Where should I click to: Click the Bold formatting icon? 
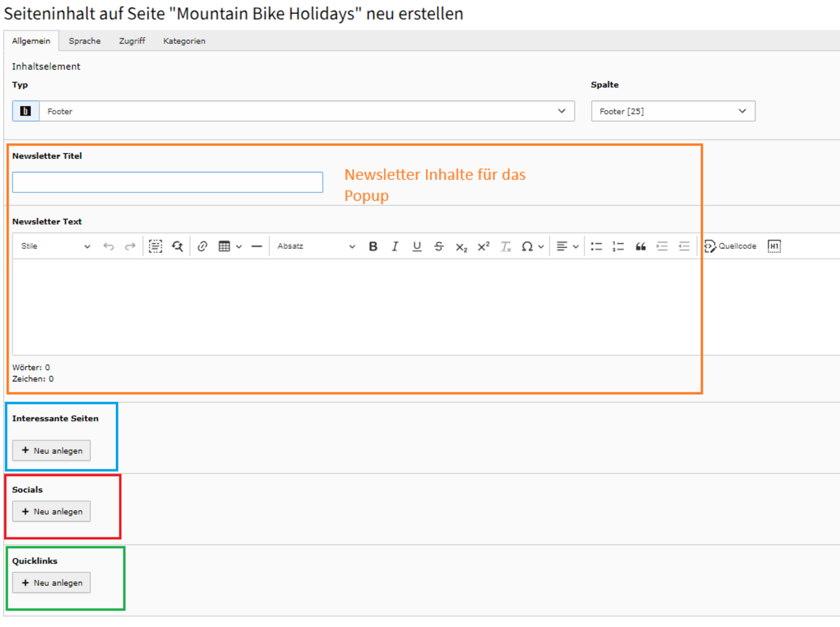click(373, 246)
